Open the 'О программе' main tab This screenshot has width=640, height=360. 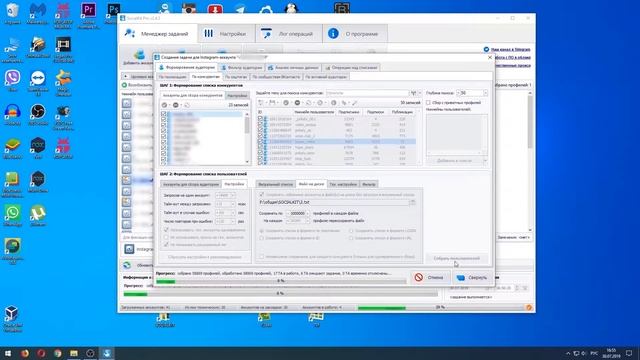pos(355,34)
